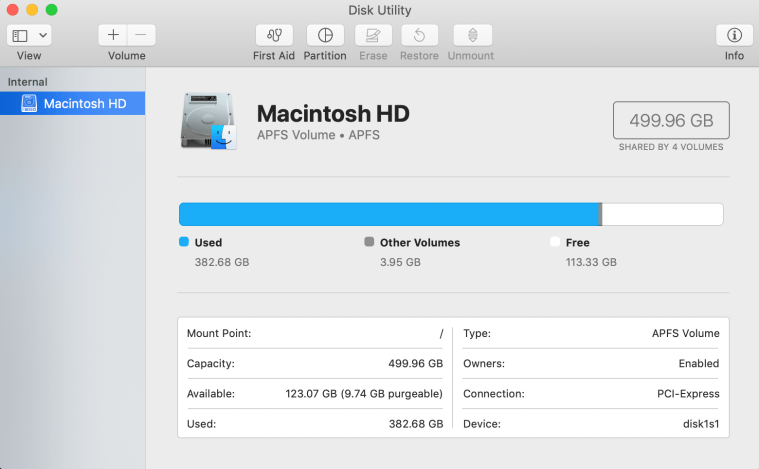Select Macintosh HD in the sidebar
This screenshot has height=469, width=759.
pyautogui.click(x=84, y=103)
